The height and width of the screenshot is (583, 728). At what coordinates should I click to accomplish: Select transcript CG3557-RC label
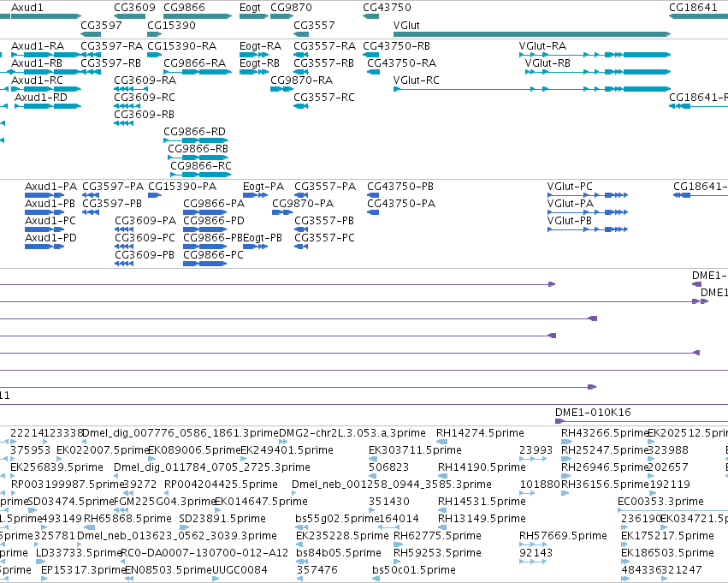click(324, 98)
